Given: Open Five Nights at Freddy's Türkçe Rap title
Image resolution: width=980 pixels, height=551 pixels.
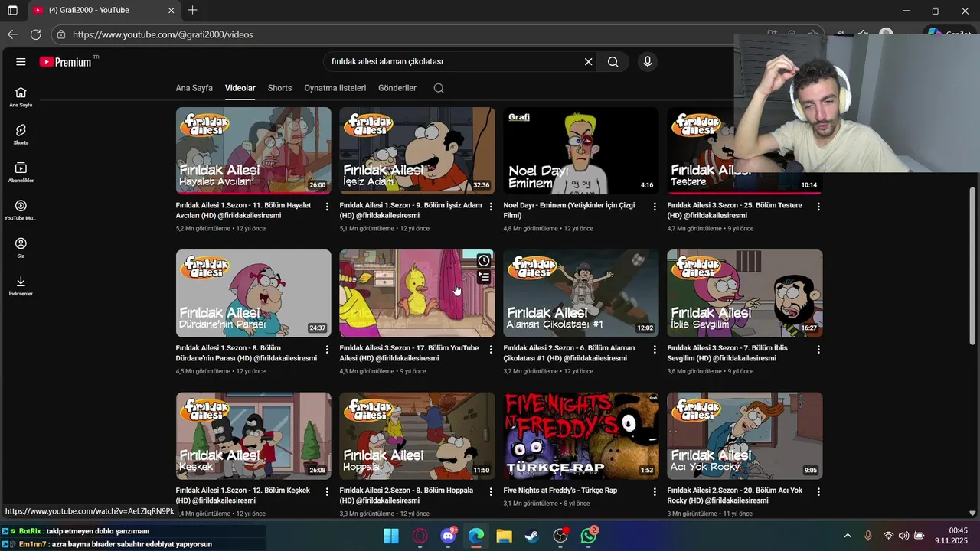Looking at the screenshot, I should tap(560, 491).
